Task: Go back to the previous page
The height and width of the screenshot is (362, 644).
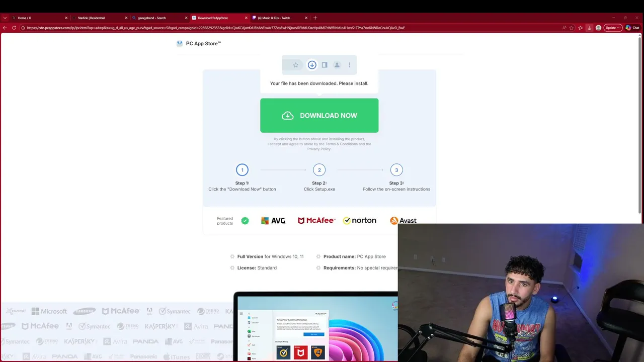Action: pyautogui.click(x=5, y=28)
